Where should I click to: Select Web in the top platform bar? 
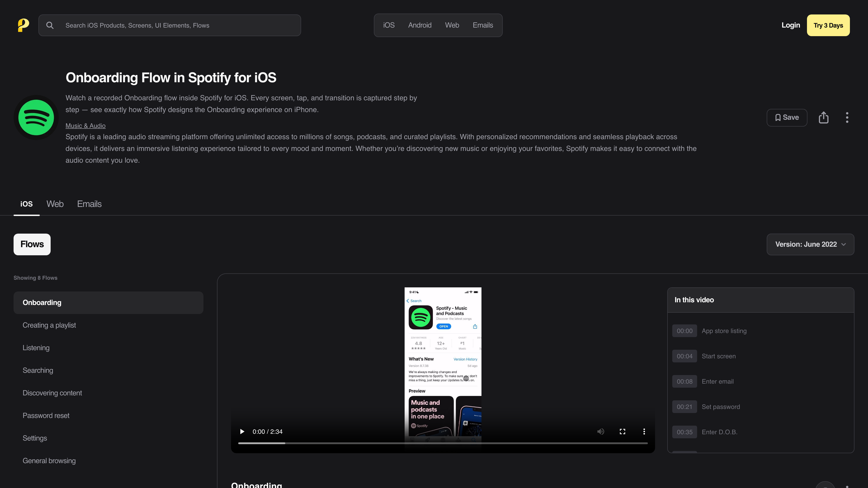tap(452, 25)
